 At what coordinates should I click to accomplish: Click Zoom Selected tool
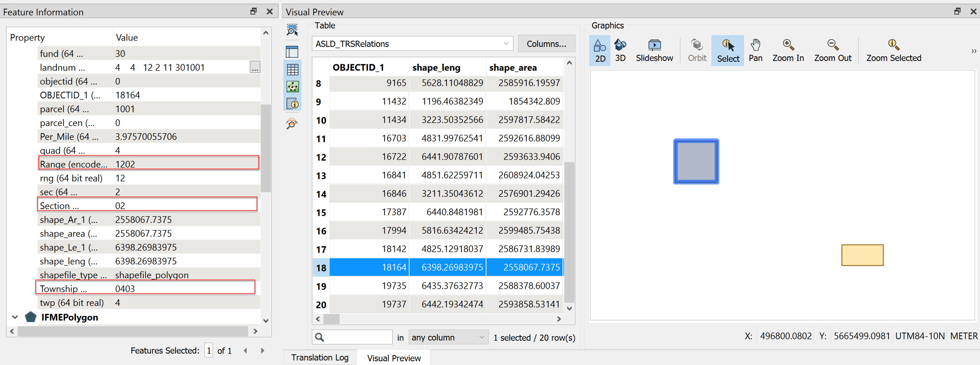(x=893, y=51)
